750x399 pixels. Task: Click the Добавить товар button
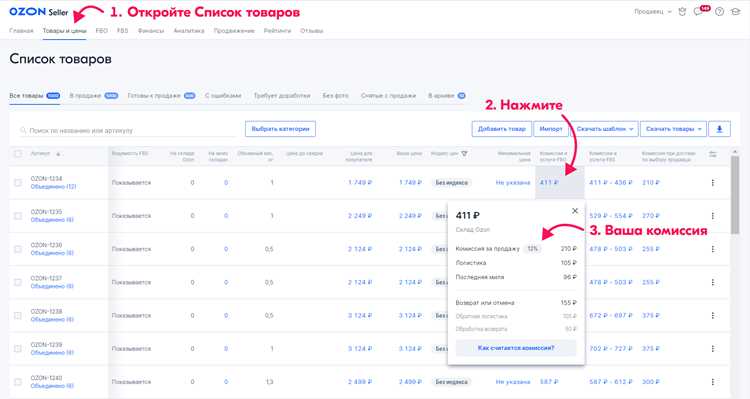[x=501, y=129]
